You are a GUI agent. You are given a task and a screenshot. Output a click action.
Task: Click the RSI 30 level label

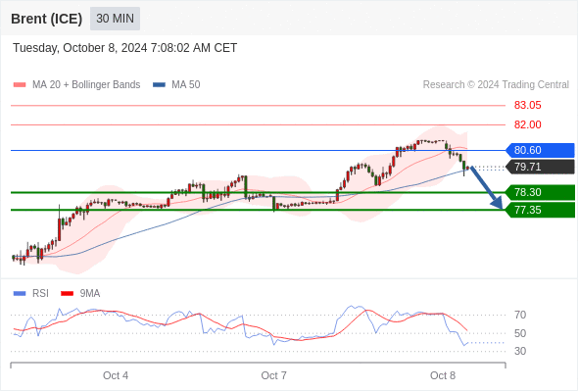coord(520,351)
